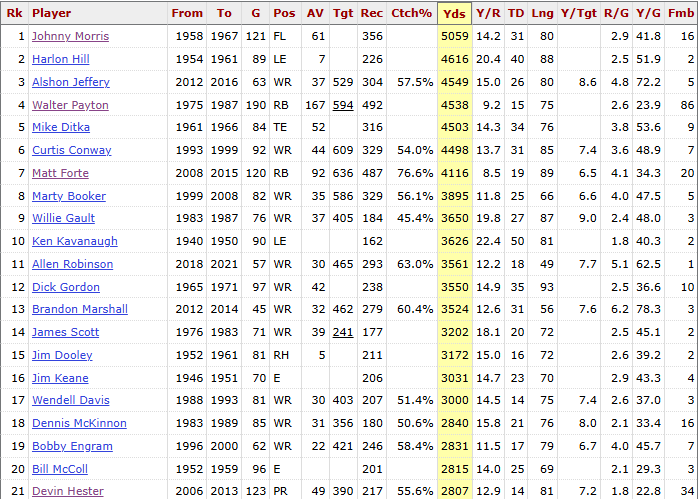The image size is (698, 499).
Task: Select 3000 yards cell for Wendell Davis
Action: pyautogui.click(x=455, y=400)
